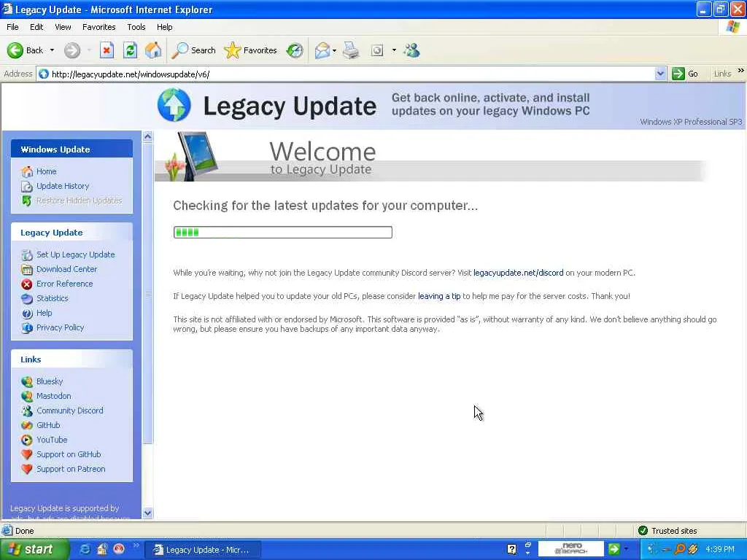The image size is (747, 560).
Task: Open the Favorites menu
Action: click(x=98, y=27)
